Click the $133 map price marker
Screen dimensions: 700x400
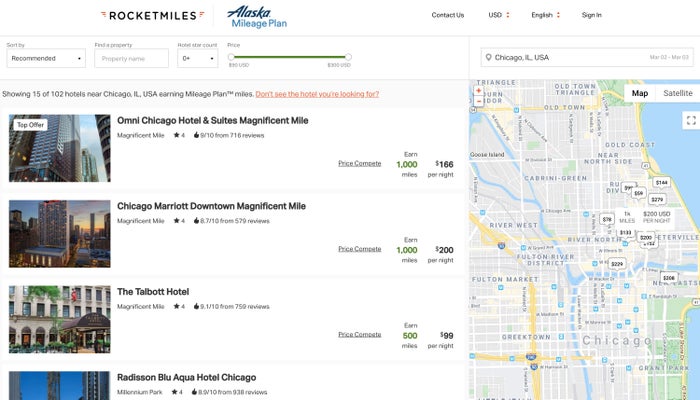(x=625, y=233)
